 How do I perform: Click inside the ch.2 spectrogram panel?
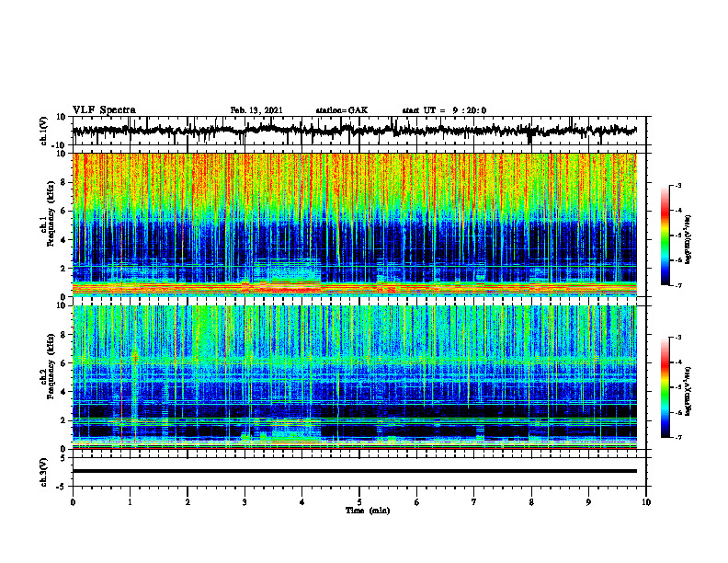pyautogui.click(x=354, y=377)
